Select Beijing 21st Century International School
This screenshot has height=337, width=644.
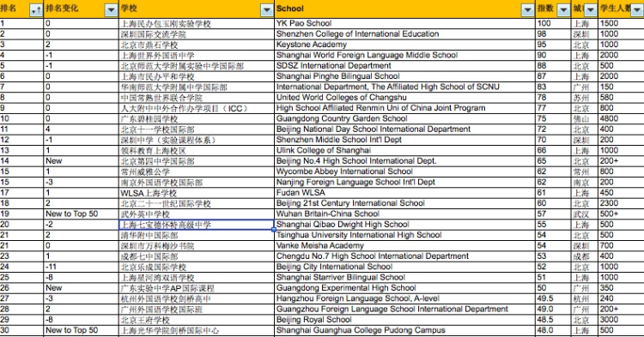(x=405, y=203)
